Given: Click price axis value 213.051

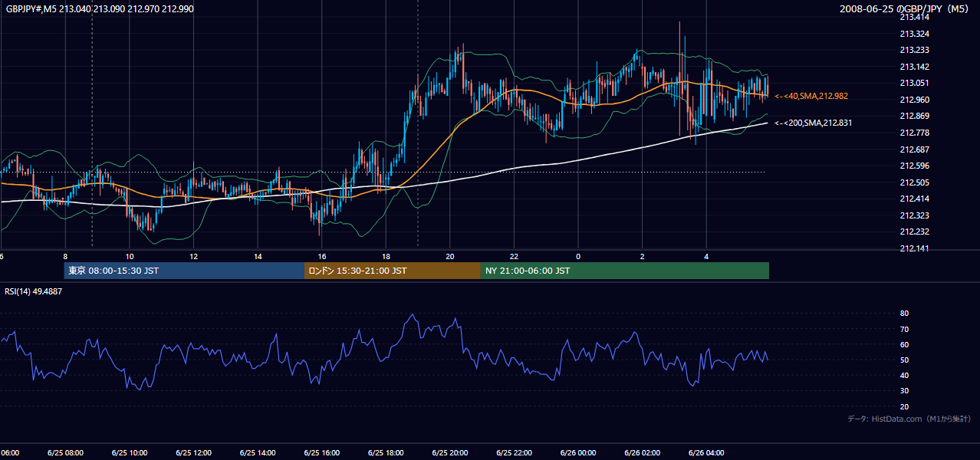Looking at the screenshot, I should click(x=914, y=83).
